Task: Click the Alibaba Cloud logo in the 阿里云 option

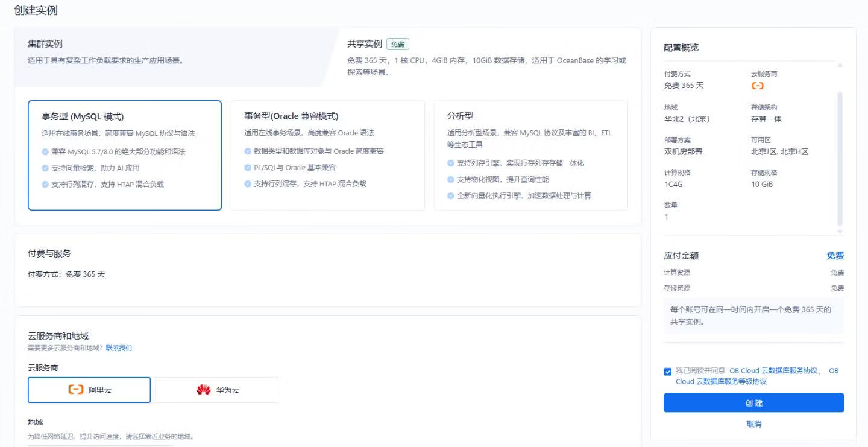Action: pyautogui.click(x=76, y=390)
